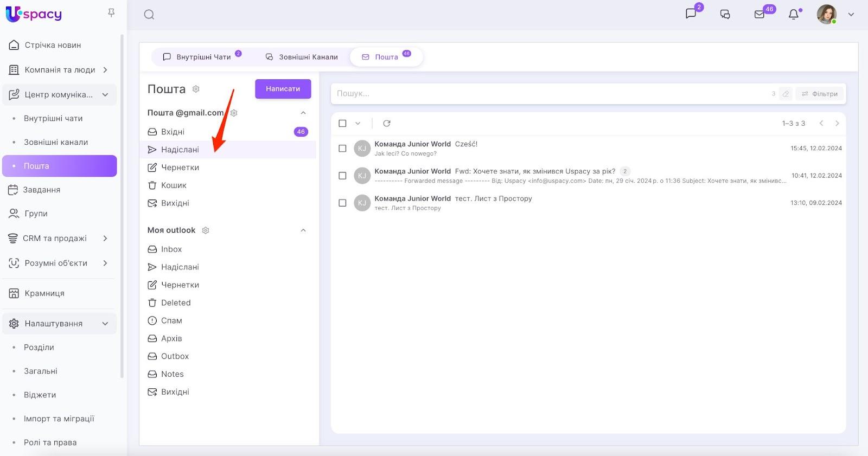Focus the Пошук search field

tap(551, 94)
